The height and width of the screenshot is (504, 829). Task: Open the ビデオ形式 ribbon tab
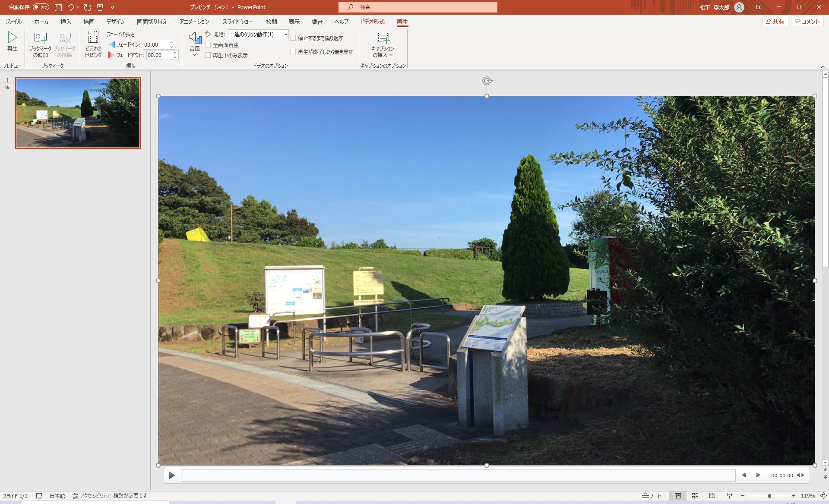click(x=372, y=22)
